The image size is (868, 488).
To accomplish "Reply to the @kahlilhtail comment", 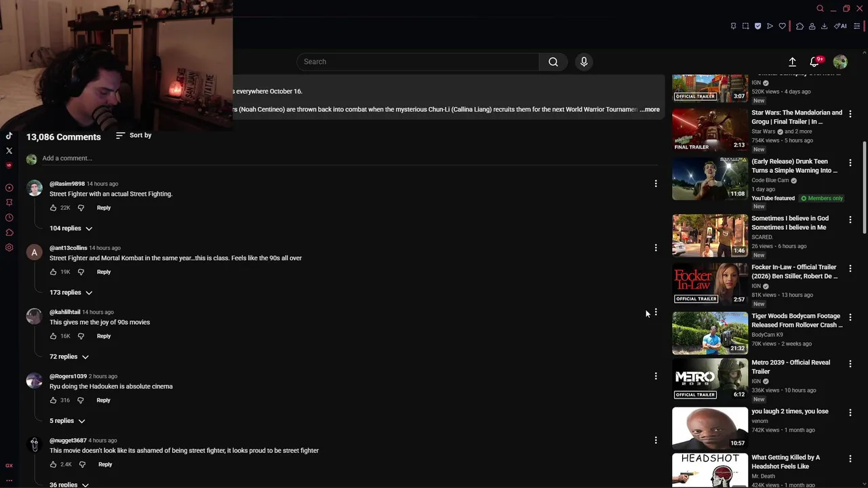I will (104, 336).
